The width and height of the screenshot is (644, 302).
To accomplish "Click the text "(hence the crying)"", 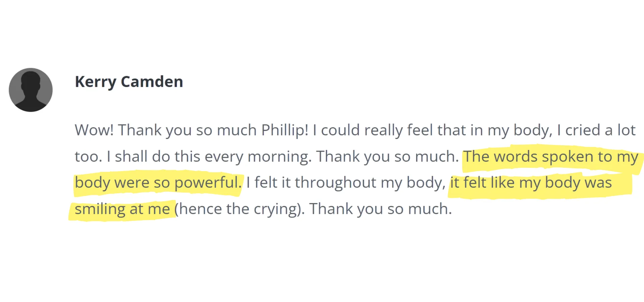I will (x=239, y=209).
